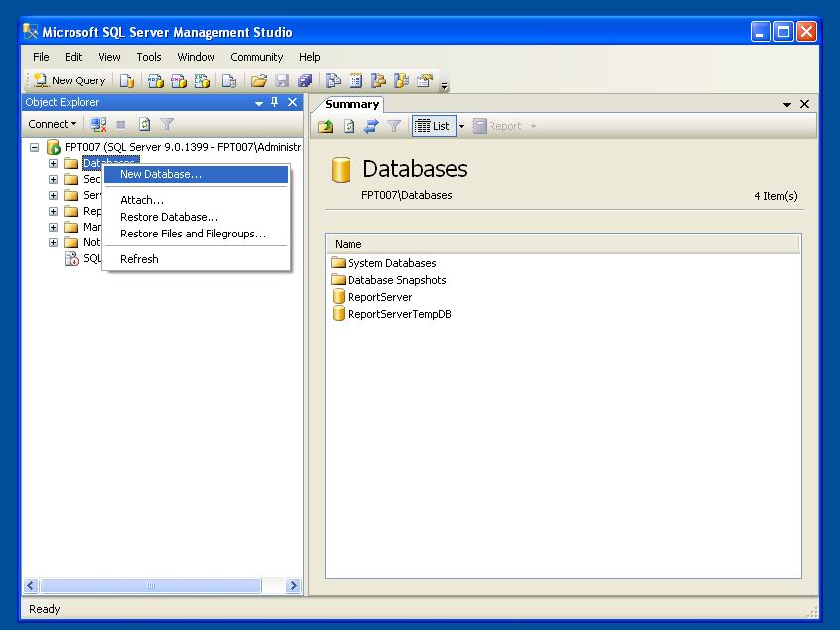
Task: Click the Name column header
Action: click(563, 244)
